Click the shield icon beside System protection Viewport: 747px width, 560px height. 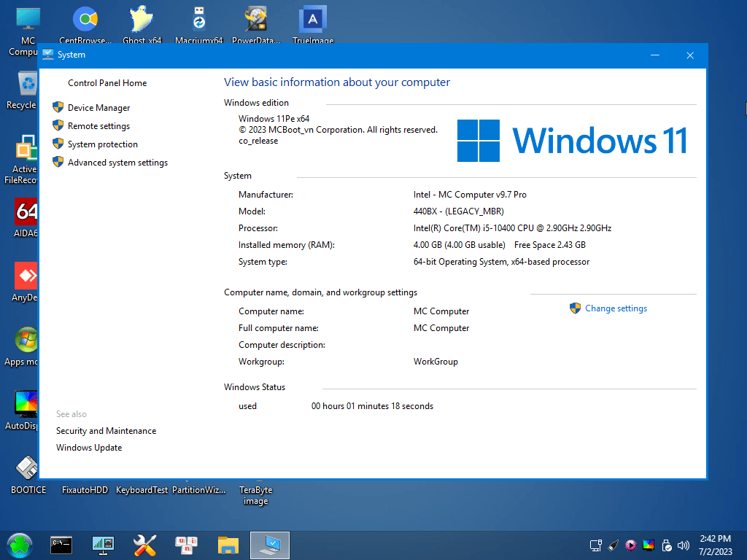coord(58,144)
